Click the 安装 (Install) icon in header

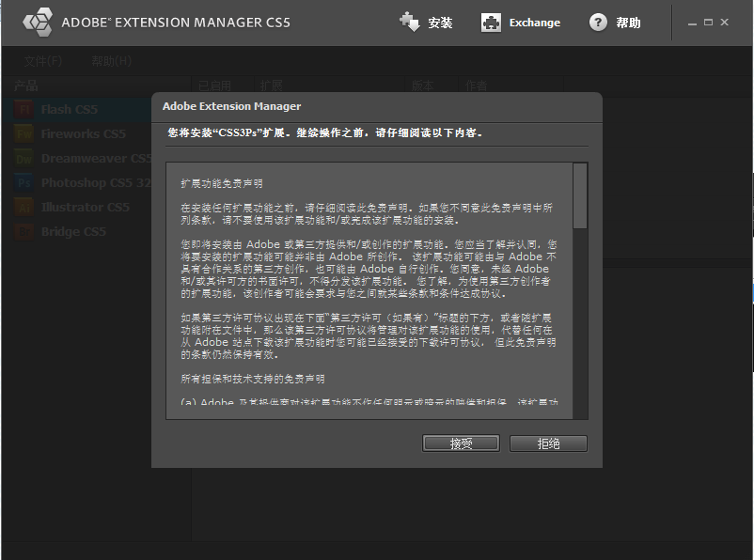(410, 23)
